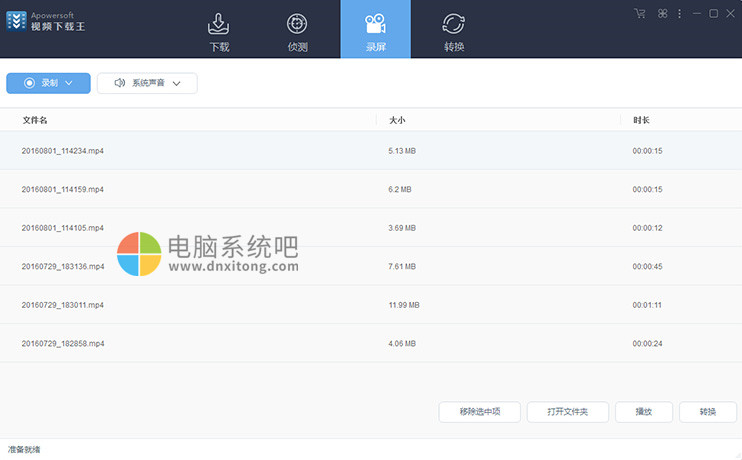Go to the 转换 convert tab
Image resolution: width=742 pixels, height=460 pixels.
454,31
